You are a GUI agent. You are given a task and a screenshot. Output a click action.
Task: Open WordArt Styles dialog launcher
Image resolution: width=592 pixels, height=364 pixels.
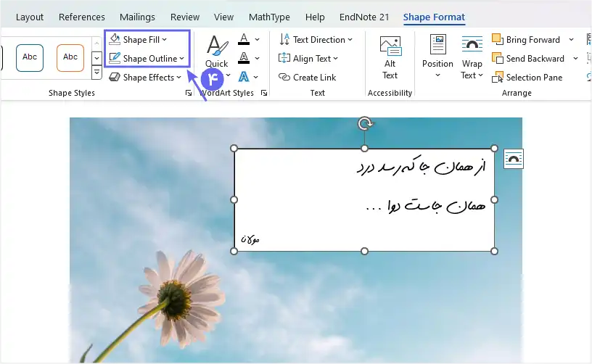tap(264, 93)
